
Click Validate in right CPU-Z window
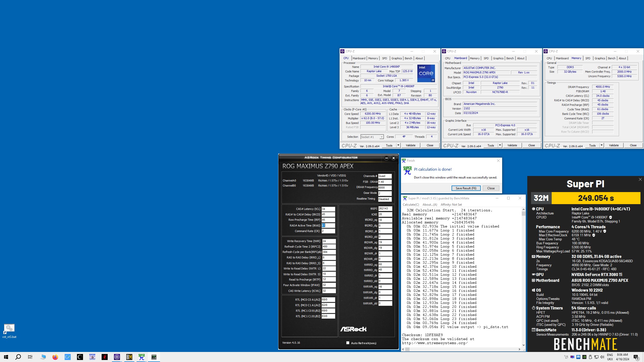(x=614, y=145)
